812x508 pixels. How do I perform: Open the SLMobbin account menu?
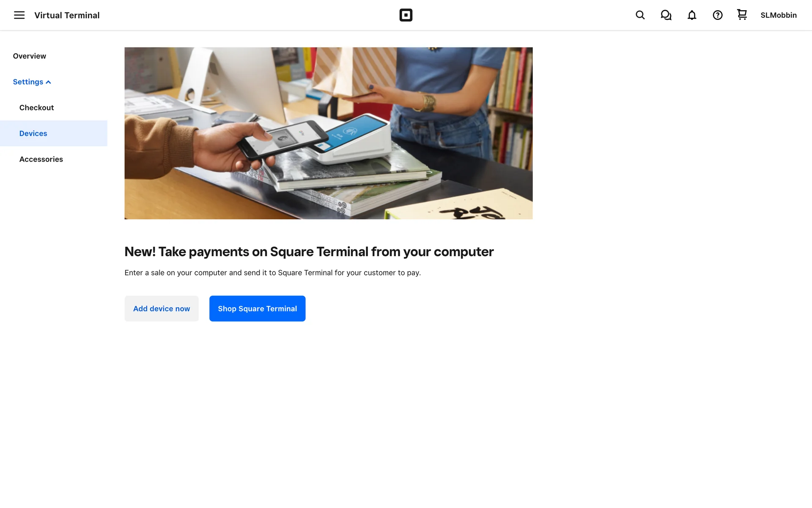tap(779, 15)
